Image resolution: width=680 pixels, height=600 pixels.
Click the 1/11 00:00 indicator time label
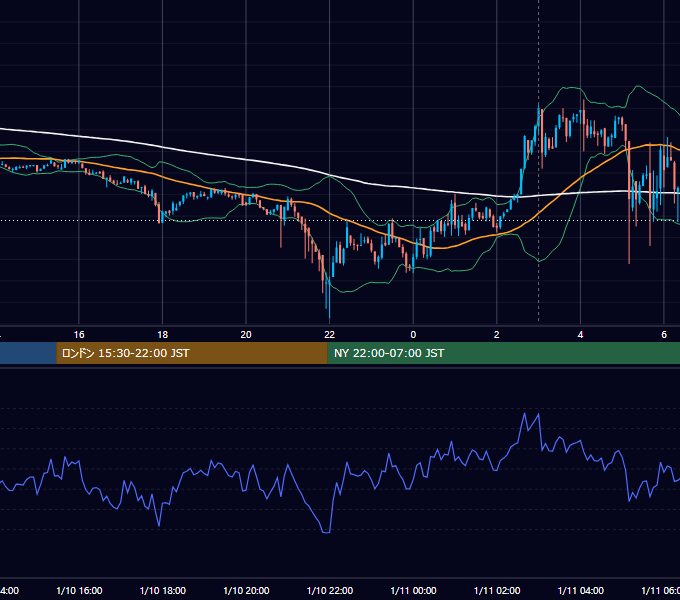pyautogui.click(x=413, y=590)
